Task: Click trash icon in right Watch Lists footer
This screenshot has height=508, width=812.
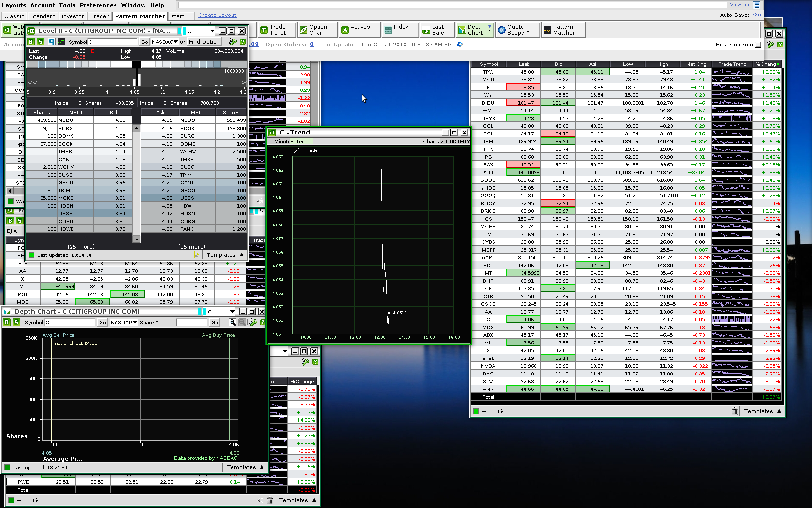Action: coord(735,411)
